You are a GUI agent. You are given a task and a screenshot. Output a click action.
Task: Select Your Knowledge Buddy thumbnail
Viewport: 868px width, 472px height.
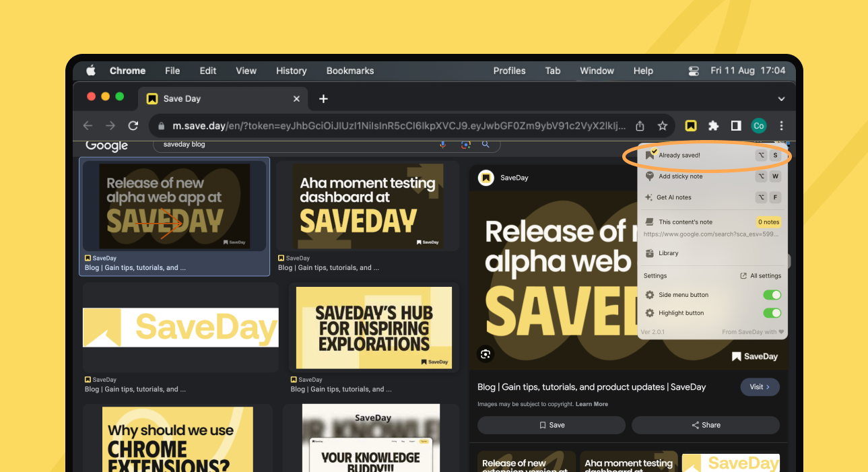click(x=371, y=438)
